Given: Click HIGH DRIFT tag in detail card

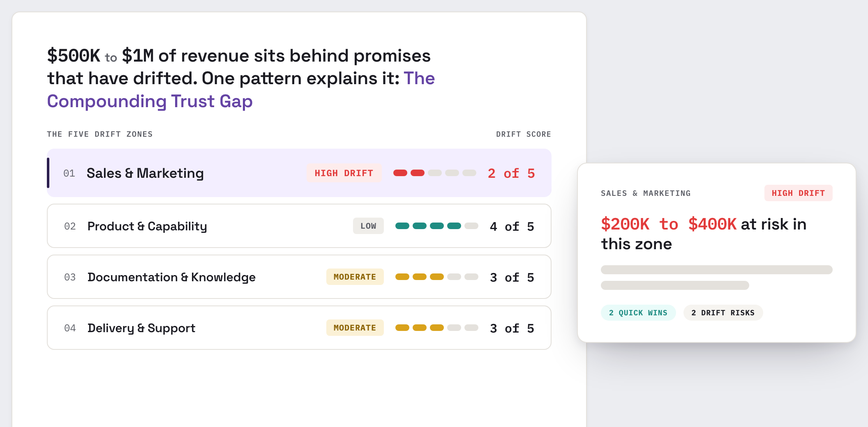Looking at the screenshot, I should click(798, 193).
